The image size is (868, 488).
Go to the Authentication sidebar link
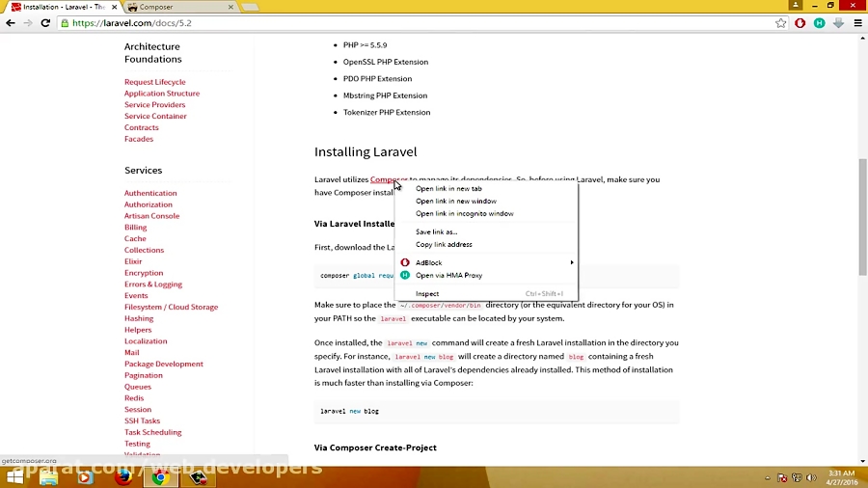tap(150, 194)
